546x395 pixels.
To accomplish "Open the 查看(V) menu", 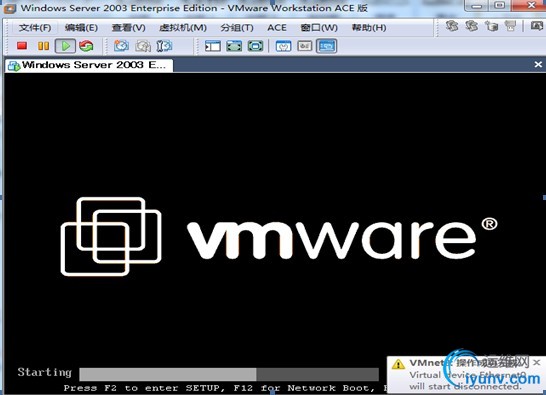I will coord(128,28).
